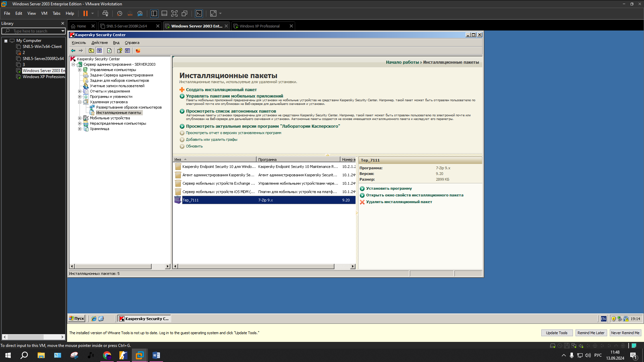Toggle the action pane toolbar icon
Screen dimensions: 644x362
click(x=127, y=51)
